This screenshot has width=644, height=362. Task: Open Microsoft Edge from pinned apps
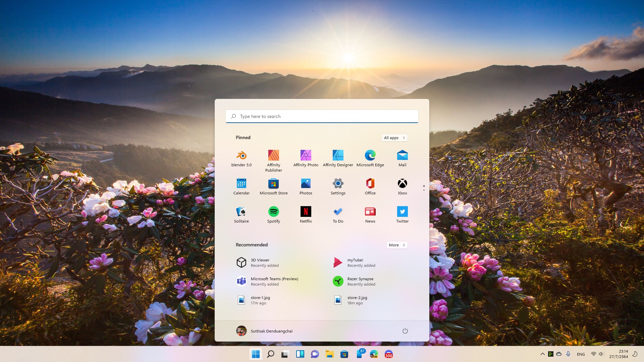pos(370,159)
